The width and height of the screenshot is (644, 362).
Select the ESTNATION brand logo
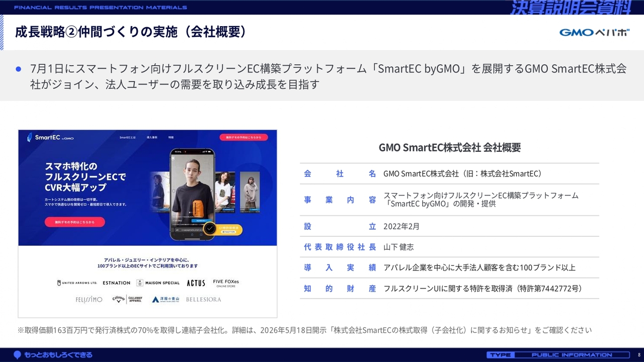click(x=116, y=283)
